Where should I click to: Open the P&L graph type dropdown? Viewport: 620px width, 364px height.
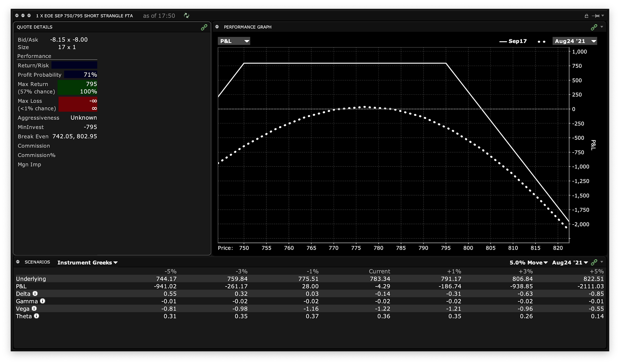[x=234, y=41]
